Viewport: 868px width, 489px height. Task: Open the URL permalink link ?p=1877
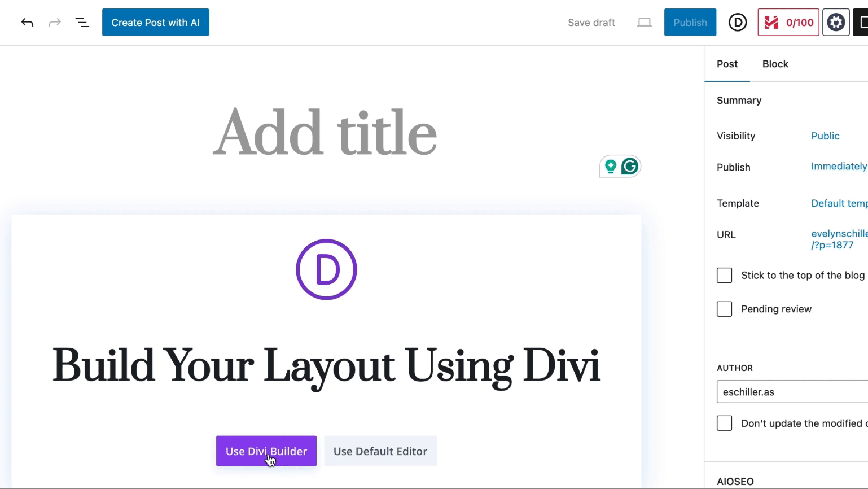coord(839,239)
